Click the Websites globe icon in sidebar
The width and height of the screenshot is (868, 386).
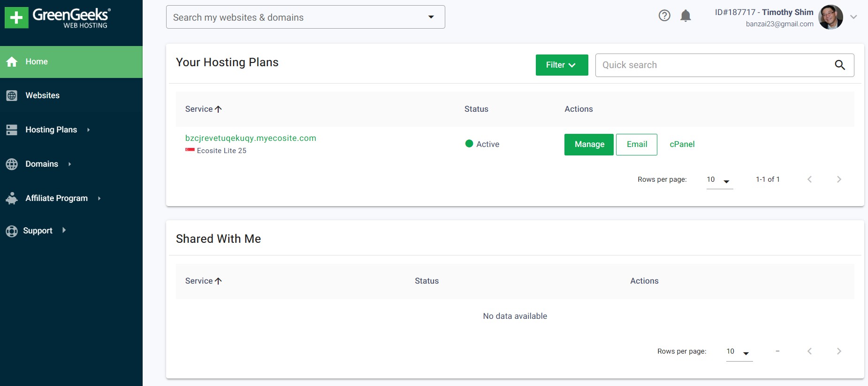coord(12,96)
